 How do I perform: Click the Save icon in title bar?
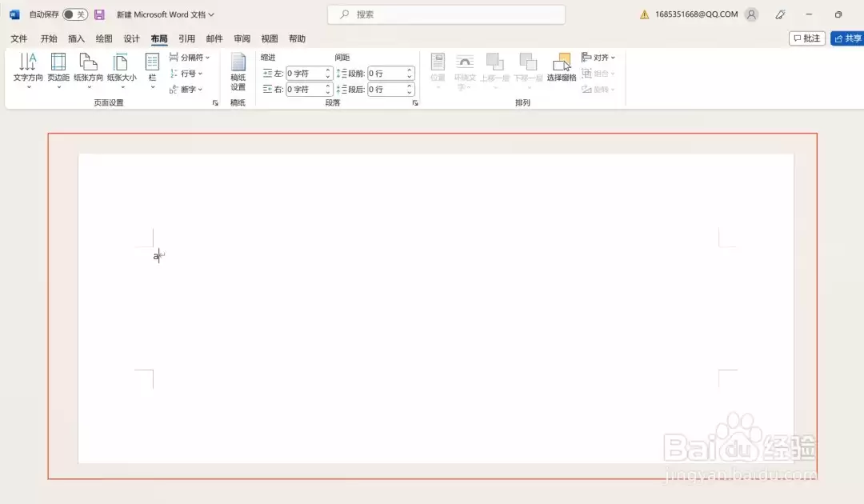(x=99, y=14)
